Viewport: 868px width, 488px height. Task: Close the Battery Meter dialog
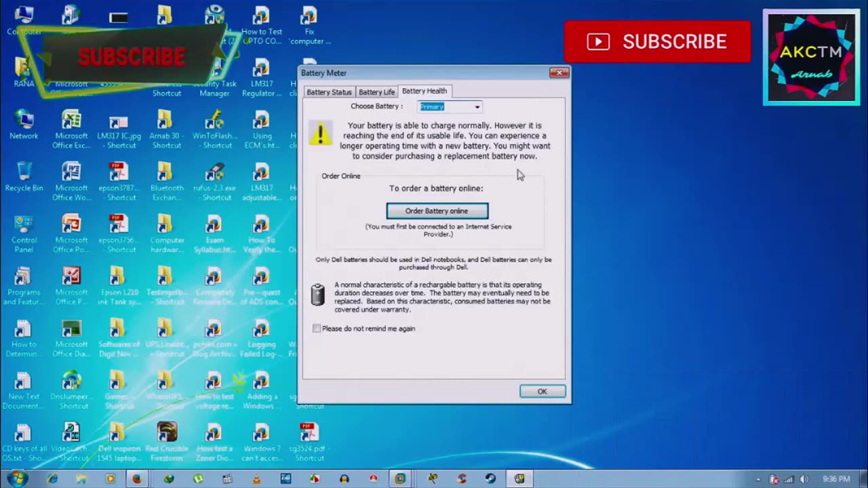tap(559, 73)
